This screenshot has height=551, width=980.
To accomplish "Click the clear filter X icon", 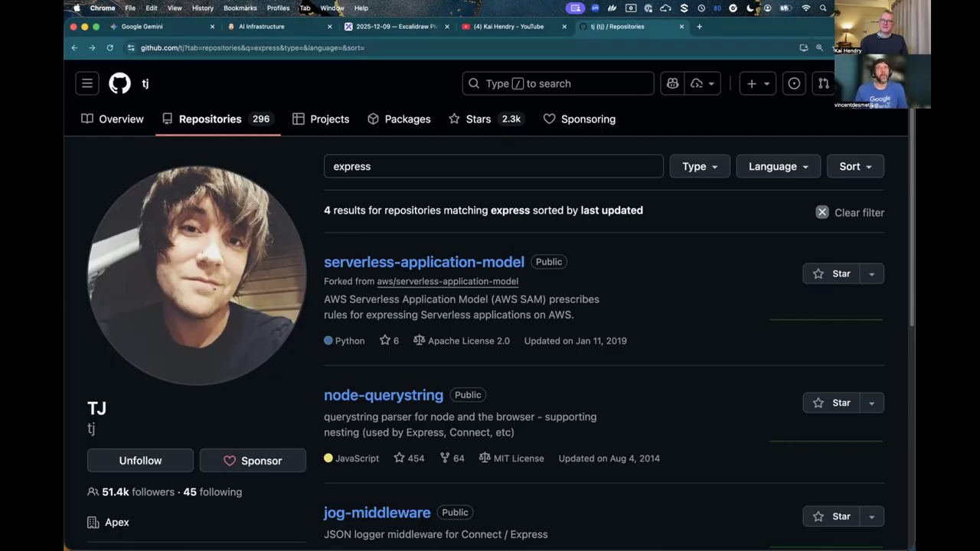I will (x=822, y=213).
